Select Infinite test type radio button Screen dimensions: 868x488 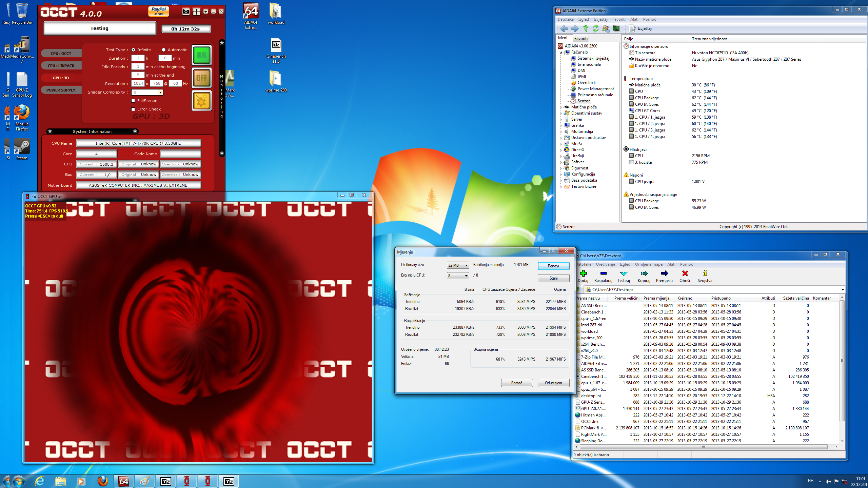click(133, 50)
